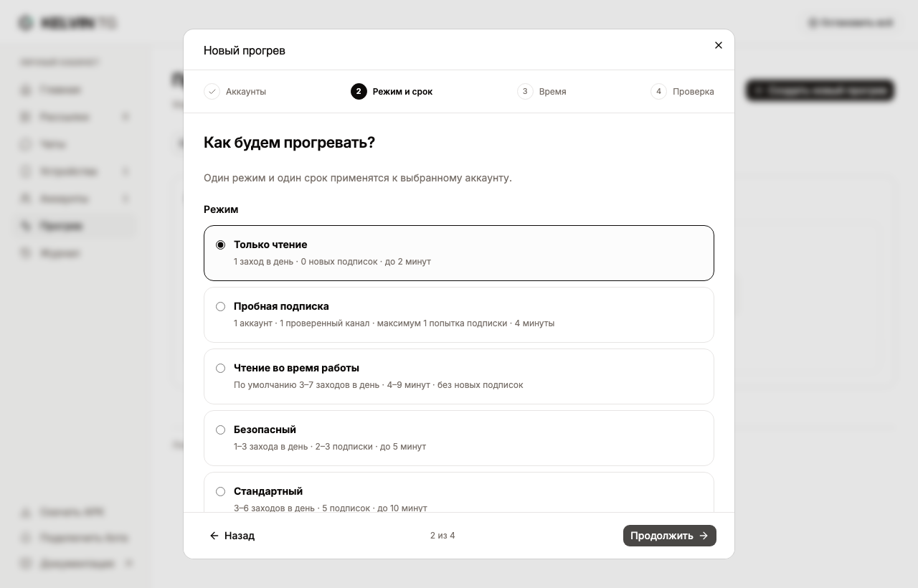The height and width of the screenshot is (588, 918).
Task: Click the heading 'Как будем прогревать?'
Action: pyautogui.click(x=289, y=142)
